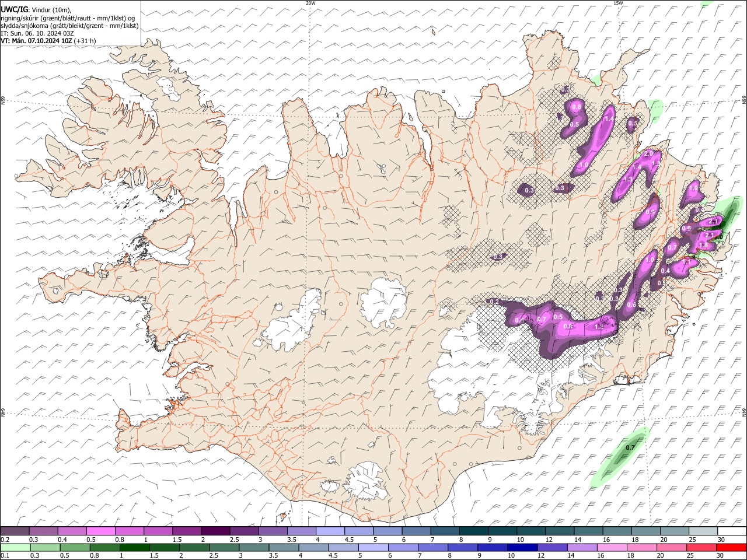Click the 'IT: Sun. 06. 10. 2024 03Z' line
Image resolution: width=747 pixels, height=560 pixels.
coord(37,33)
